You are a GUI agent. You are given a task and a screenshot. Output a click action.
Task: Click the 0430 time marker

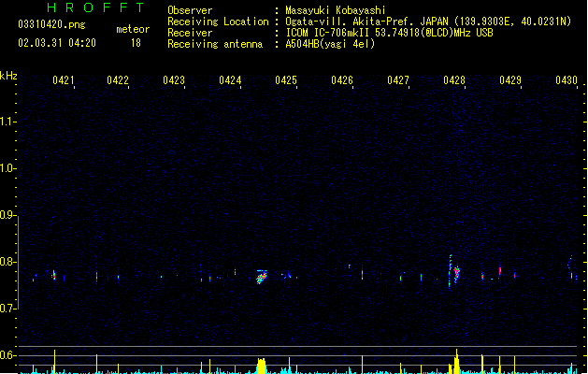click(566, 80)
